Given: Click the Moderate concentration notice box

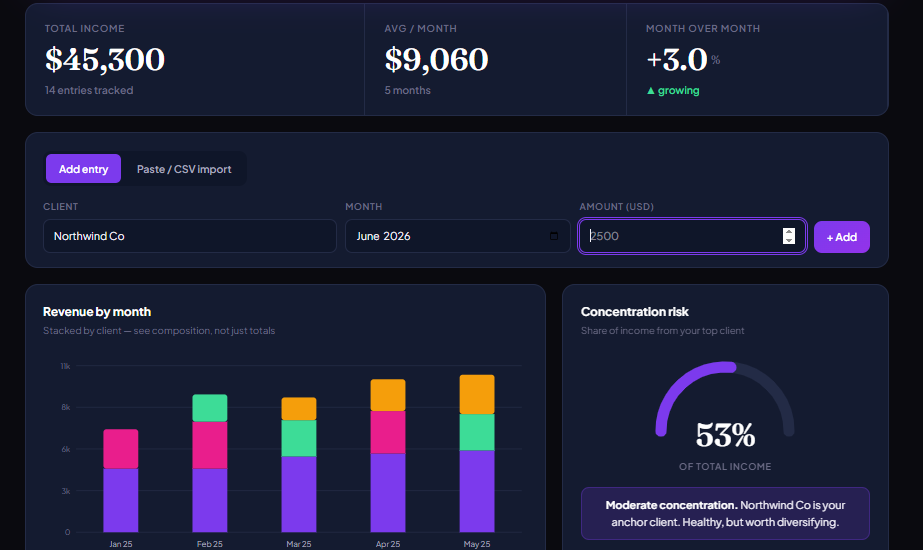Looking at the screenshot, I should click(x=725, y=513).
